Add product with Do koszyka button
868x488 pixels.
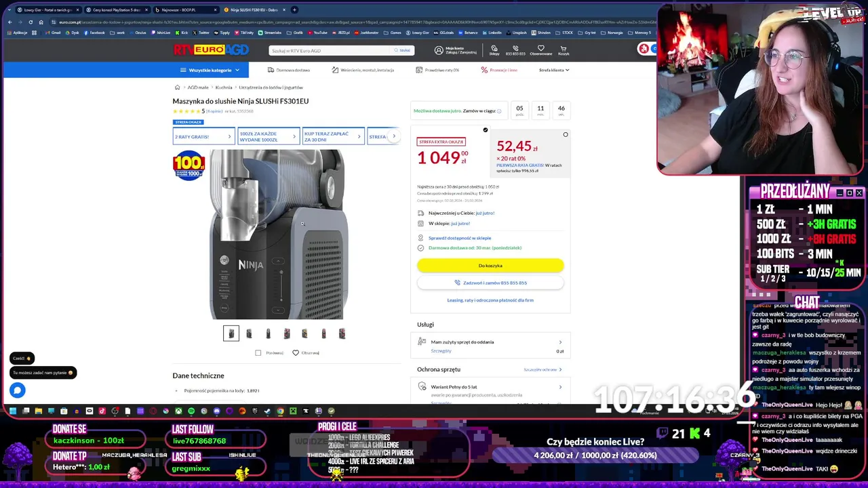(490, 266)
